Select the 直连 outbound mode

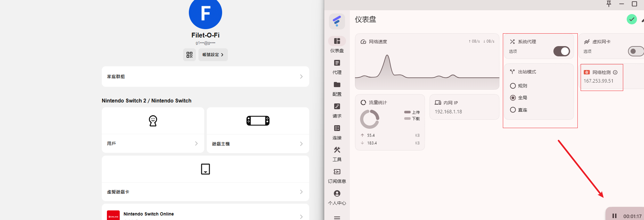513,110
